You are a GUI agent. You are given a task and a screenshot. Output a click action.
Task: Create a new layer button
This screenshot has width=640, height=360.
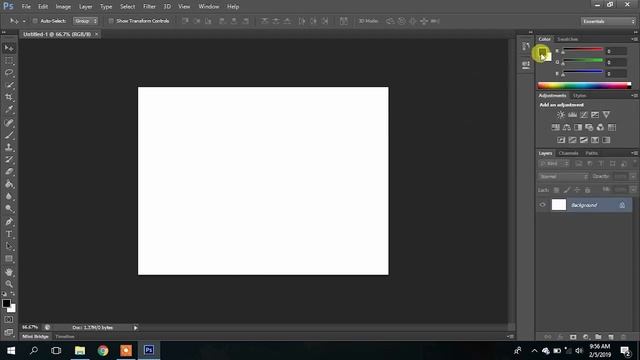click(x=611, y=337)
